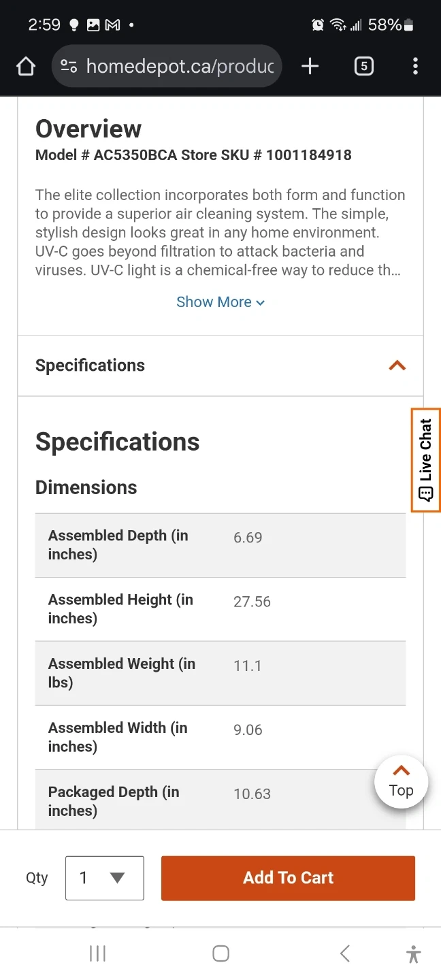Image resolution: width=441 pixels, height=980 pixels.
Task: Open the Qty quantity dropdown
Action: (x=105, y=878)
